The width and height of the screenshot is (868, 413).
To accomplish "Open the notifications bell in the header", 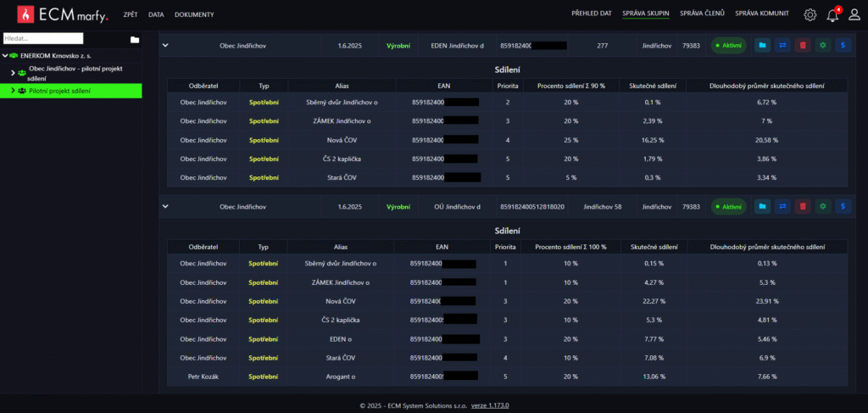I will tap(832, 14).
